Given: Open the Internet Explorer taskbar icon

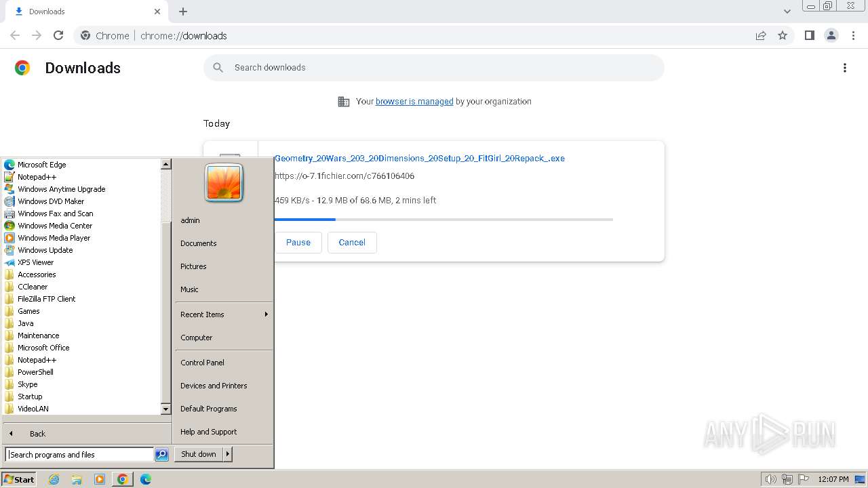Looking at the screenshot, I should click(x=54, y=479).
